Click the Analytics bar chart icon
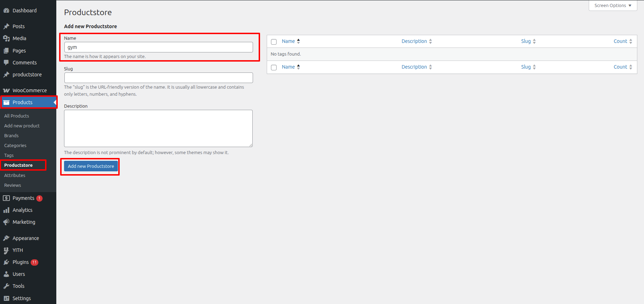The image size is (644, 304). pos(6,210)
